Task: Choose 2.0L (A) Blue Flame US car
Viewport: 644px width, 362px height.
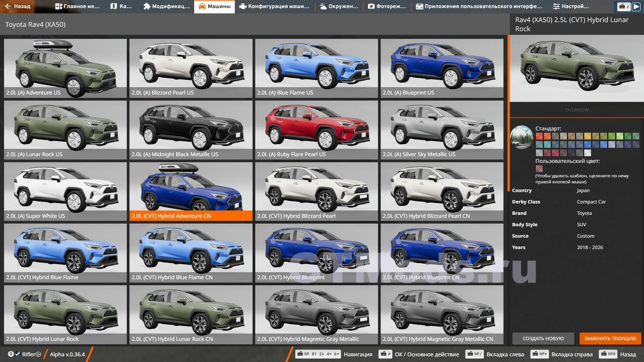Action: pos(316,68)
